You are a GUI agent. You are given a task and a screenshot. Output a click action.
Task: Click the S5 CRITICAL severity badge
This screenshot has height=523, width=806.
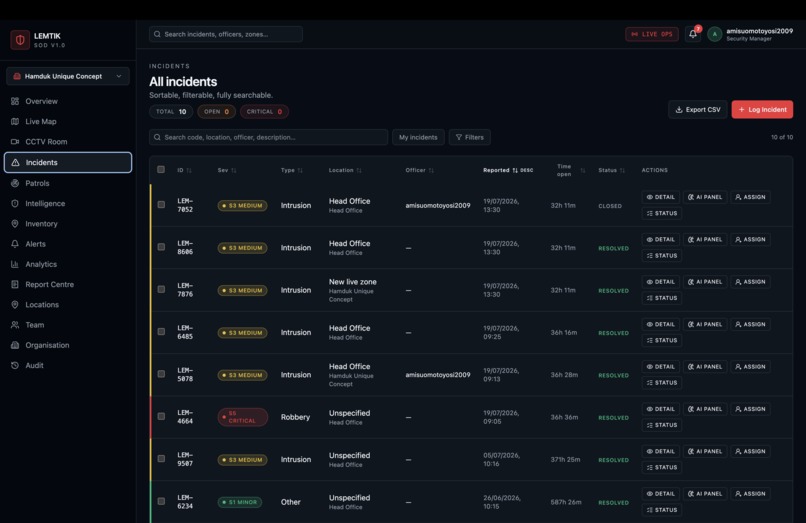243,417
